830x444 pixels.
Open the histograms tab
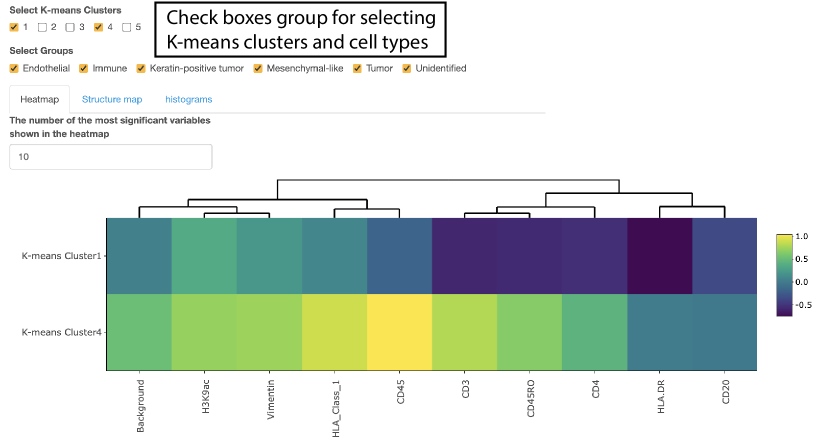(189, 100)
